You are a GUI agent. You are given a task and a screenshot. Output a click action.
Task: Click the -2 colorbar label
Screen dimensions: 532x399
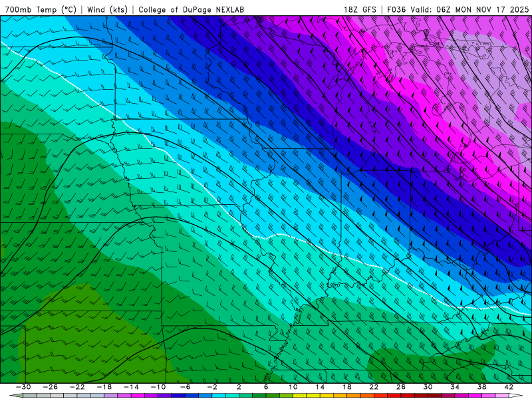(212, 387)
